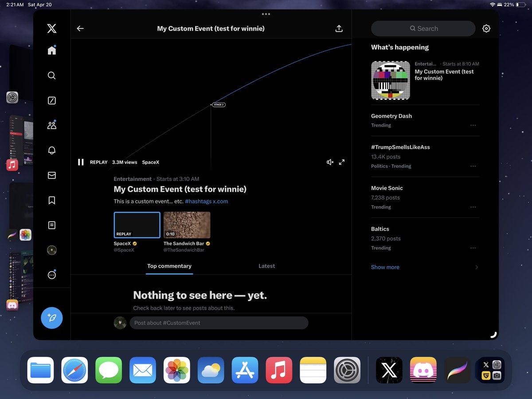Screen dimensions: 532x399
Task: Go back with the arrow button
Action: (x=80, y=28)
